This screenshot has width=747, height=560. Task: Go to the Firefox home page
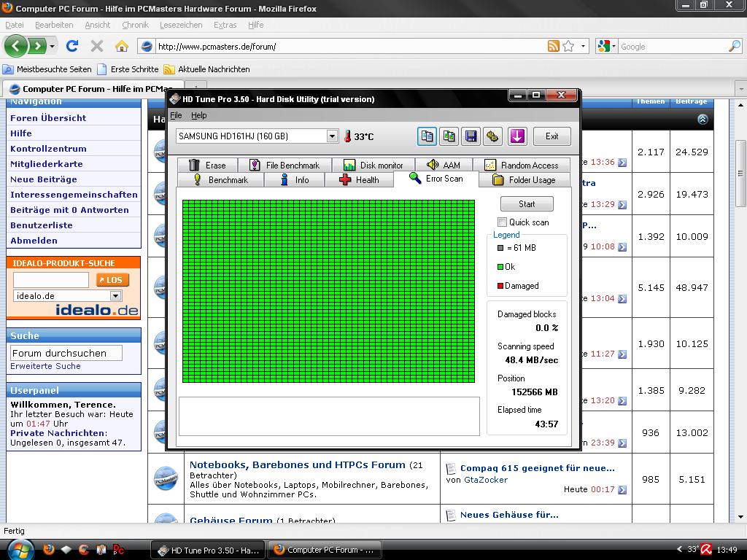click(122, 46)
